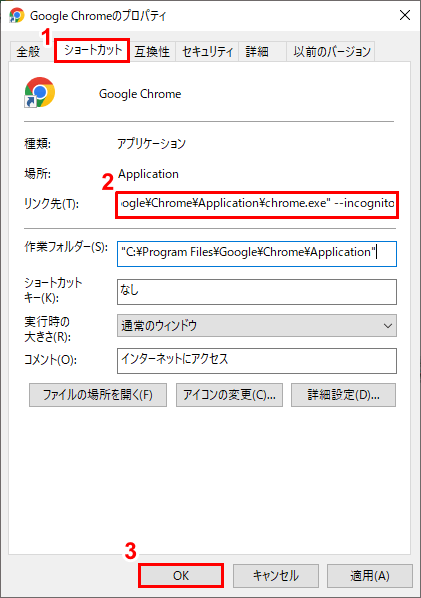The height and width of the screenshot is (598, 421).
Task: Close the properties dialog
Action: 405,15
